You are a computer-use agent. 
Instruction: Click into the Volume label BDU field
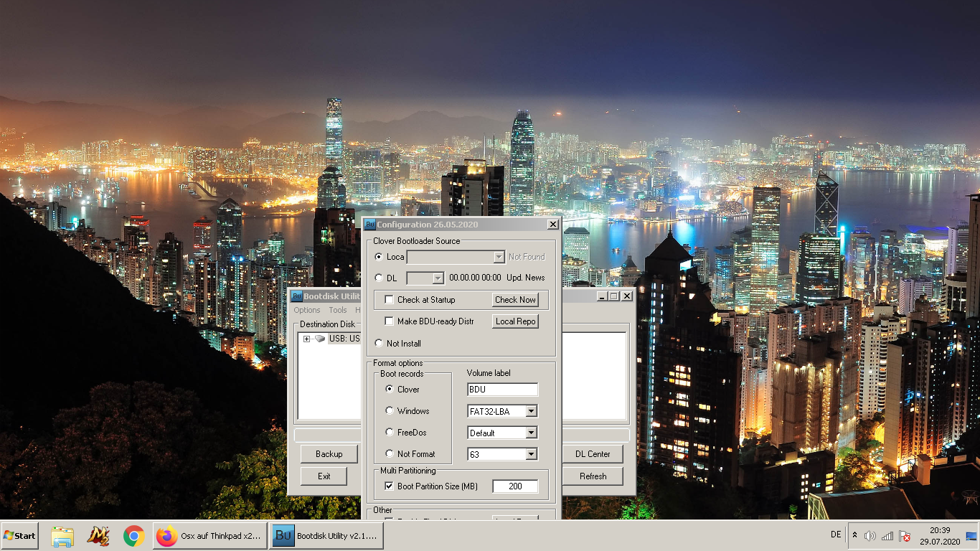tap(501, 390)
